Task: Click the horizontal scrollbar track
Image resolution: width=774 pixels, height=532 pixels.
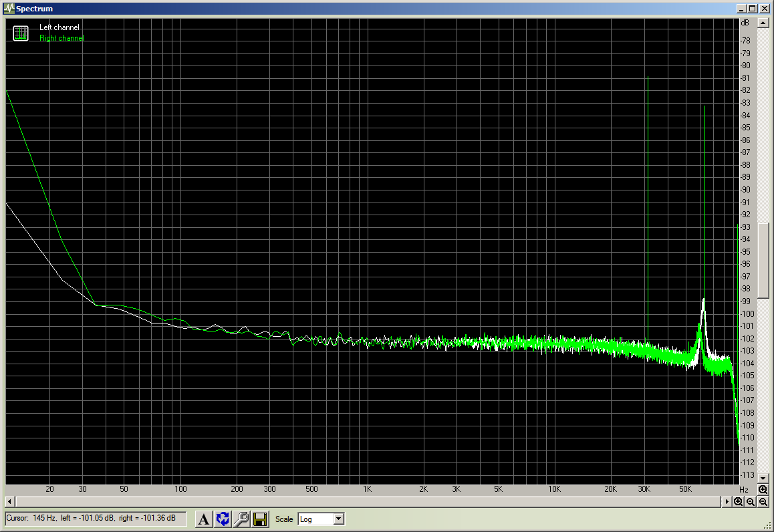Action: (x=368, y=501)
